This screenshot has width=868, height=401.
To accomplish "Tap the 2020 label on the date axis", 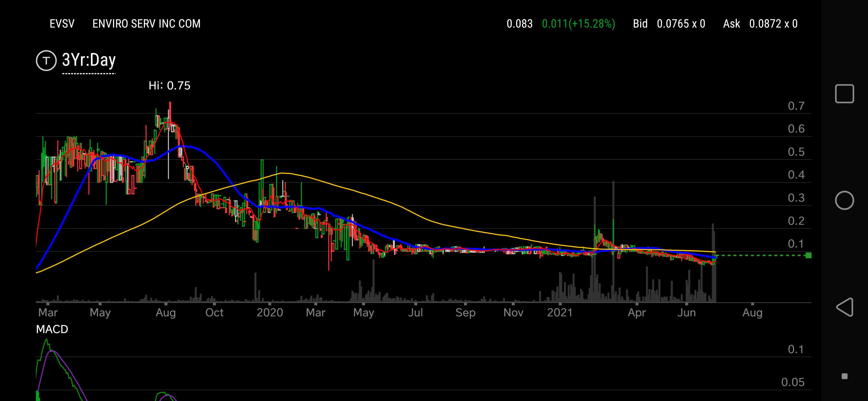I will (x=270, y=313).
